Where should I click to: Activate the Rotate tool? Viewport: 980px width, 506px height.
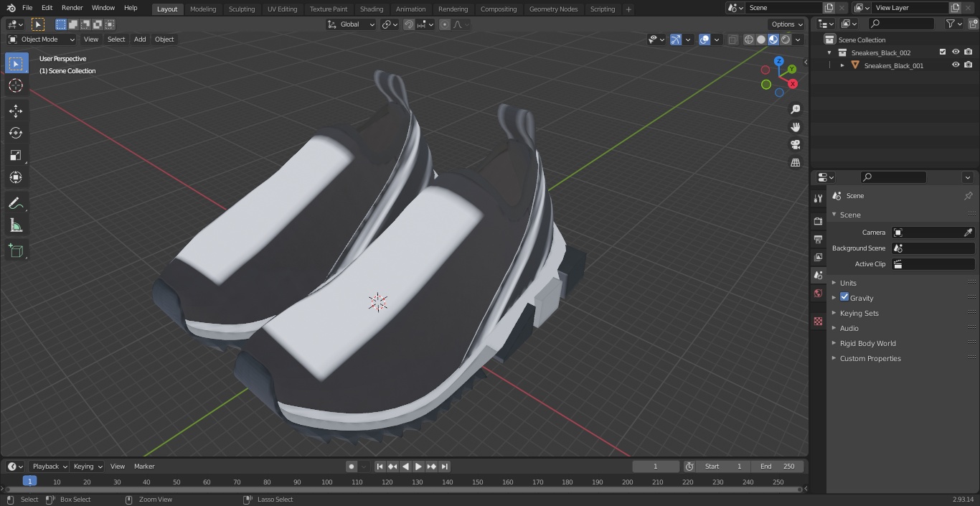[x=16, y=133]
